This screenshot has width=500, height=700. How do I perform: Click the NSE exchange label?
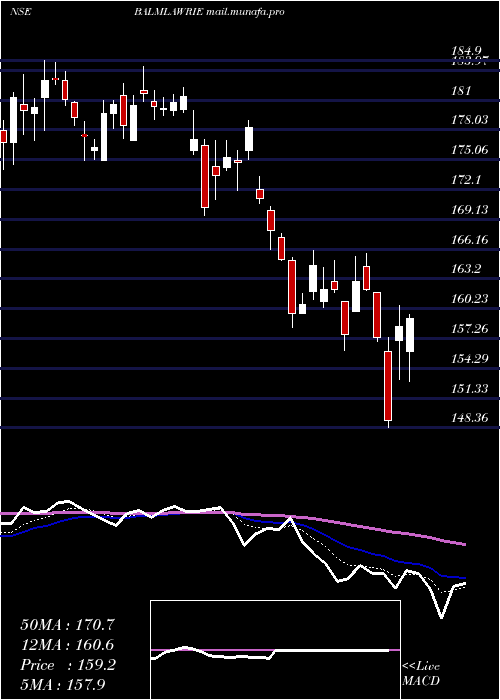[20, 12]
